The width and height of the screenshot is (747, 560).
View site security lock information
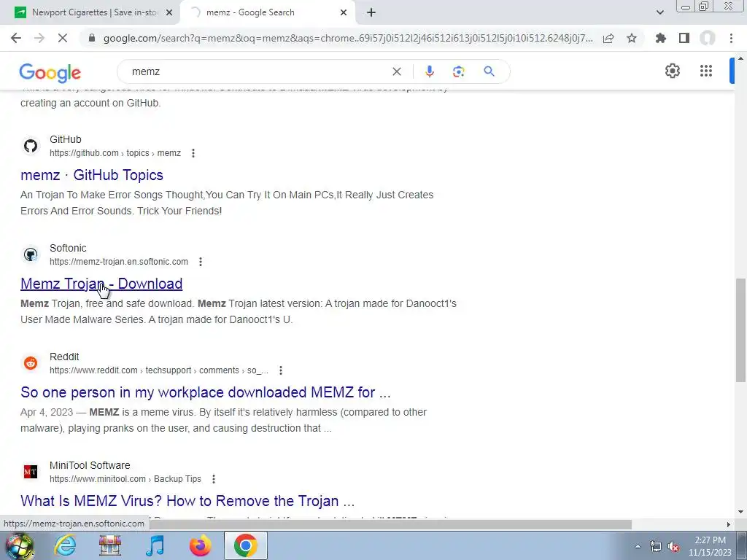click(x=92, y=38)
